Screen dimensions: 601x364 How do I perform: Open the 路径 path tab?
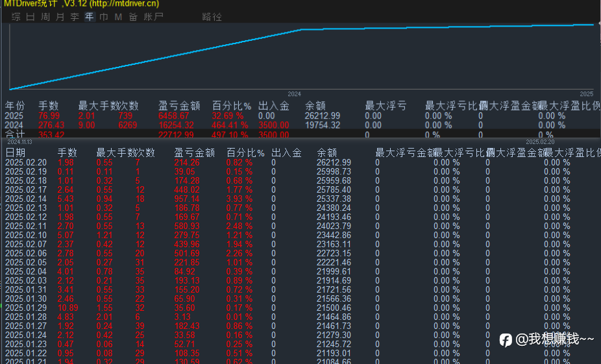click(x=212, y=17)
